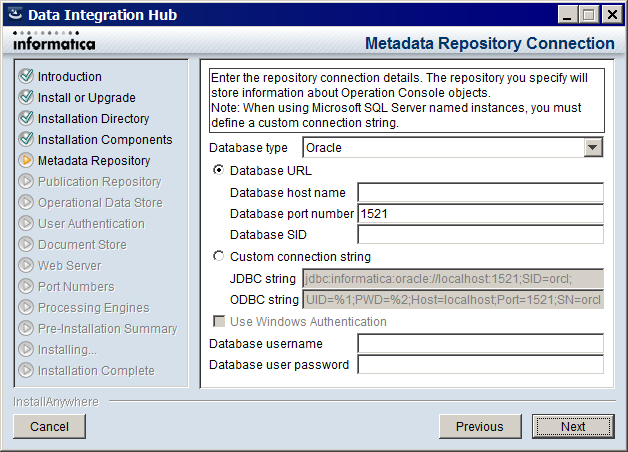Click the Publication Repository pending-step icon
This screenshot has width=628, height=452.
(26, 181)
